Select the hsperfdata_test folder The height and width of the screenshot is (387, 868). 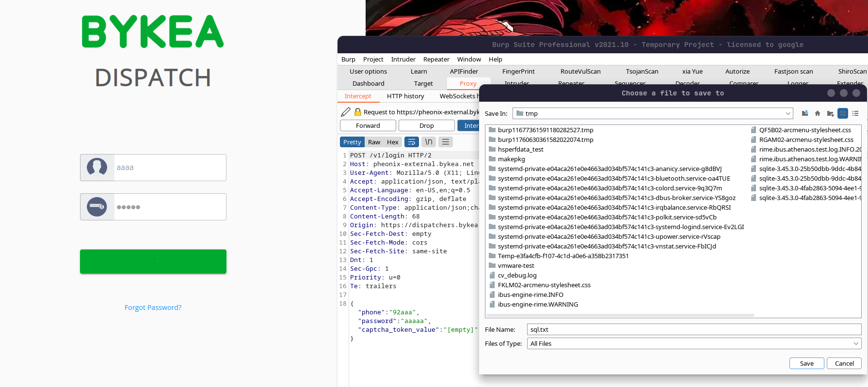pyautogui.click(x=516, y=149)
